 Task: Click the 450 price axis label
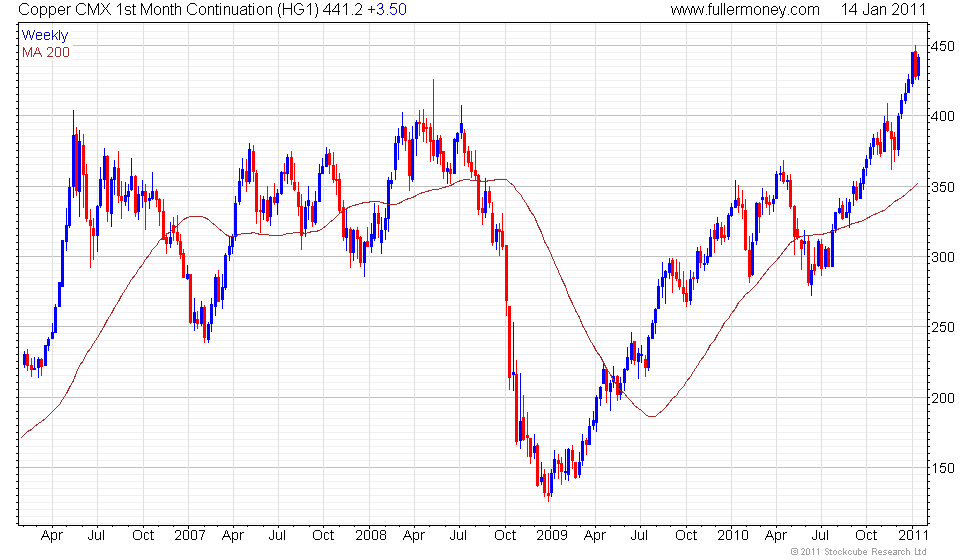pyautogui.click(x=942, y=46)
